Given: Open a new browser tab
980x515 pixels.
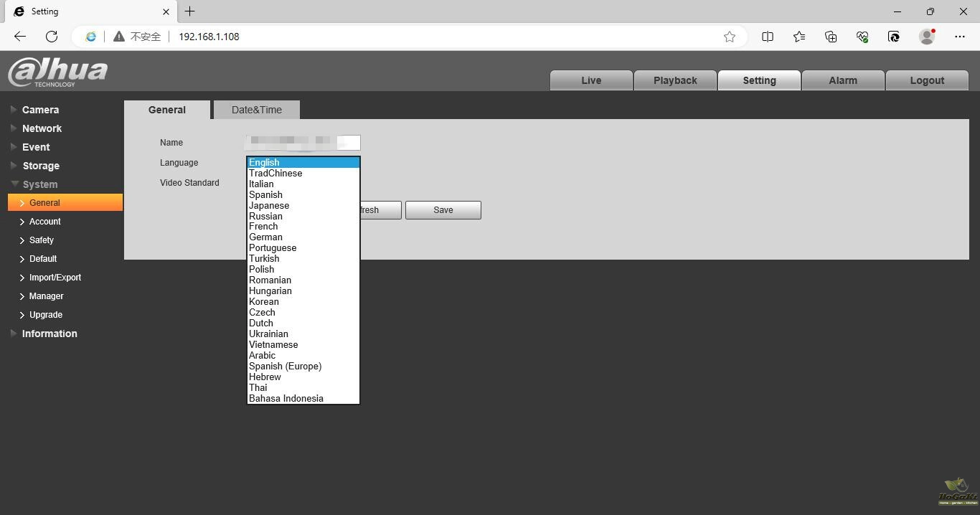Looking at the screenshot, I should click(190, 11).
